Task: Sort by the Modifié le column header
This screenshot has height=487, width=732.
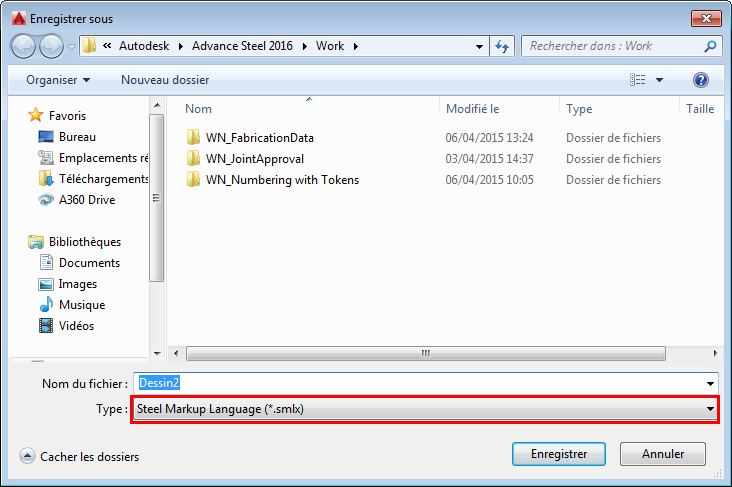Action: (472, 109)
